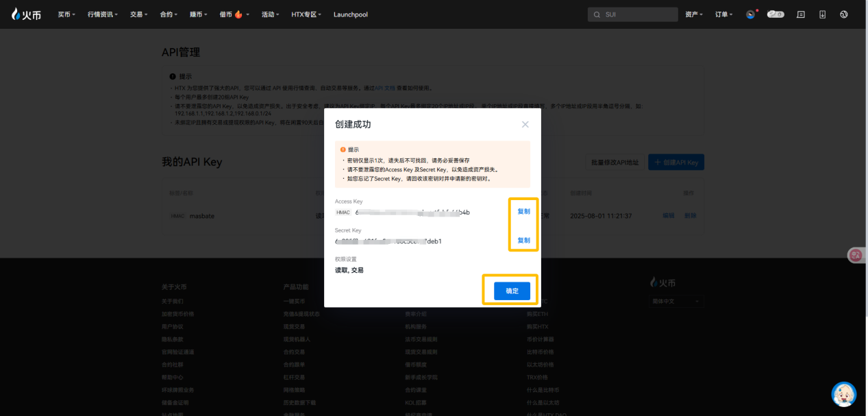Open 购买HTX footer link

[538, 327]
